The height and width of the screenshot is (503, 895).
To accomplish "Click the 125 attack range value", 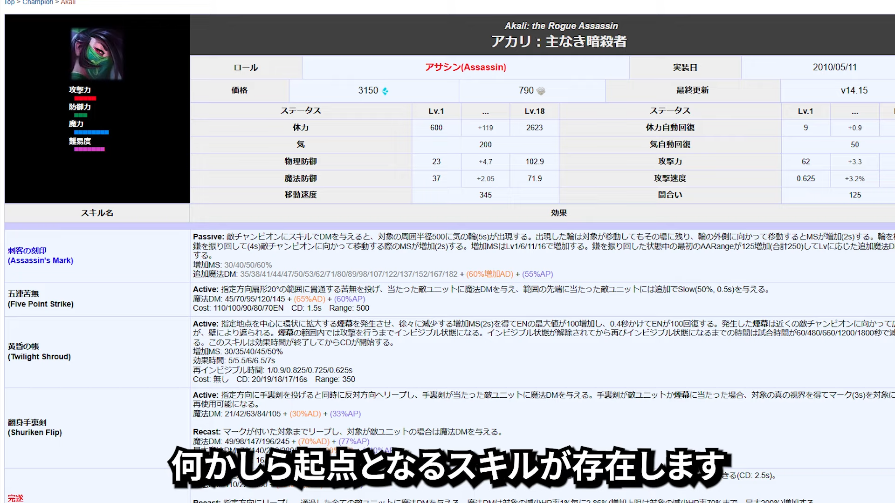I will click(x=854, y=195).
